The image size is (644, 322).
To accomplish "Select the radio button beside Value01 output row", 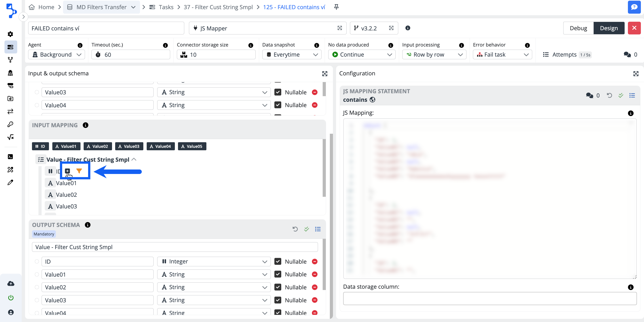I will click(37, 275).
